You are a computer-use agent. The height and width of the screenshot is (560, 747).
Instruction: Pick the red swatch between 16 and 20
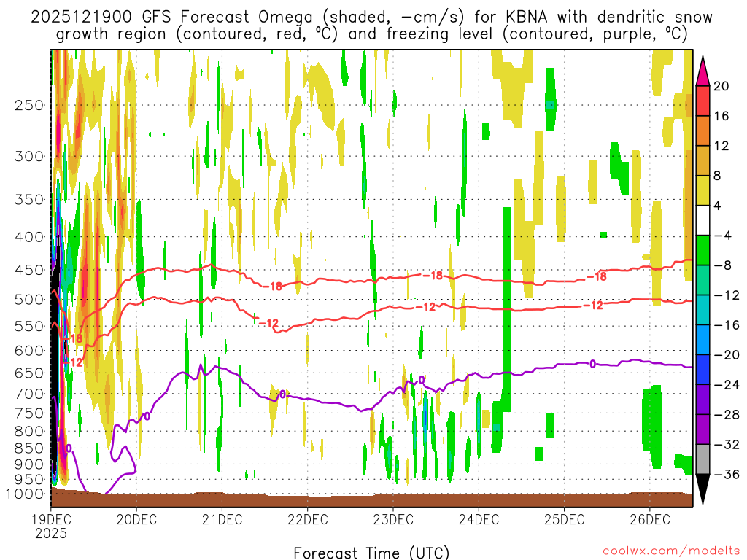click(703, 101)
